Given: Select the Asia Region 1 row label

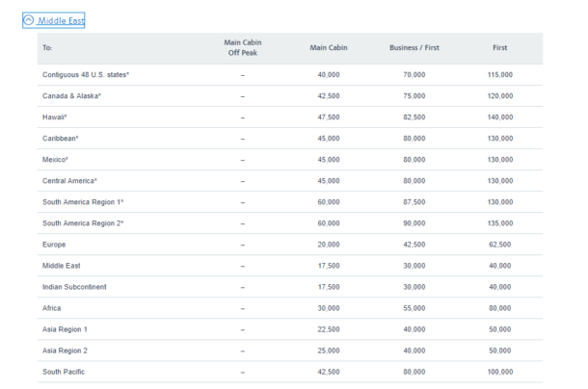Looking at the screenshot, I should tap(65, 329).
